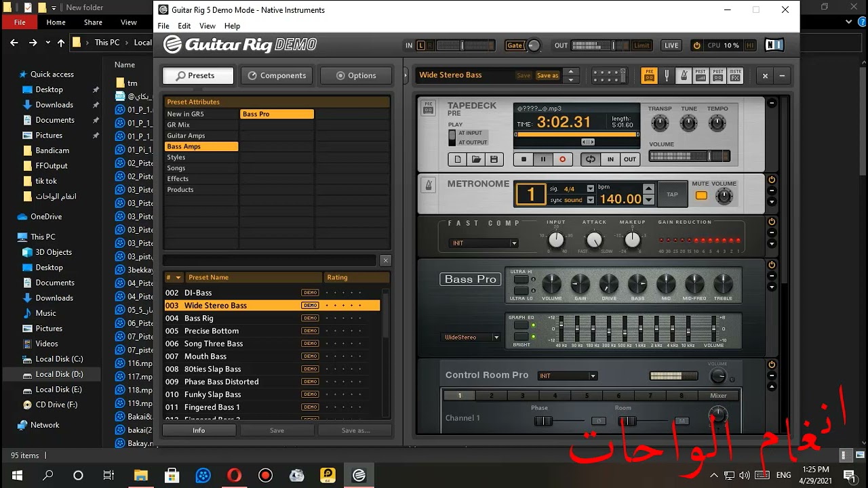The width and height of the screenshot is (868, 488).
Task: Toggle the Bass Pro module power button
Action: point(772,265)
